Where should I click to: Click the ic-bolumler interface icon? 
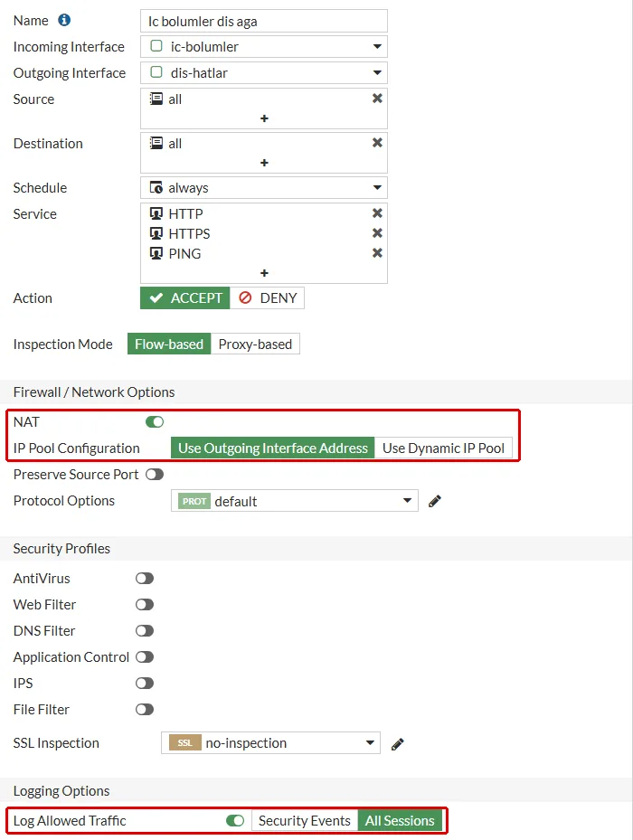[156, 46]
